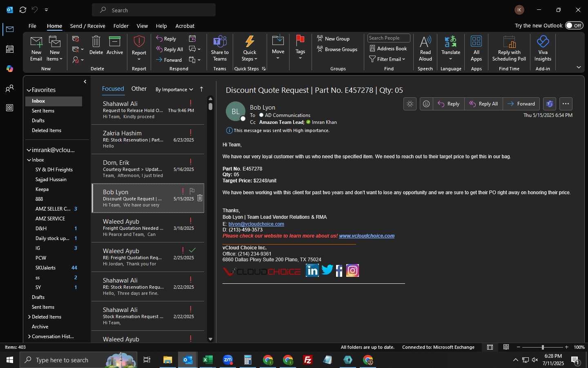The image size is (588, 368).
Task: Click Browse Groups in ribbon
Action: pyautogui.click(x=337, y=49)
